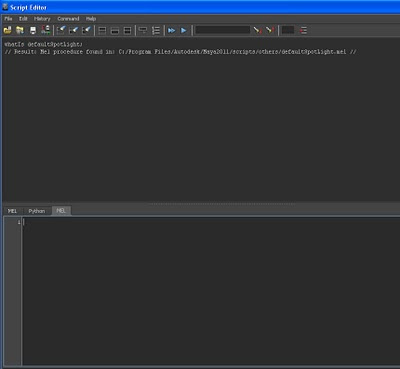Screen dimensions: 400x369
Task: Click the 'whatIs defaultSpotlight;' history line
Action: coord(43,44)
